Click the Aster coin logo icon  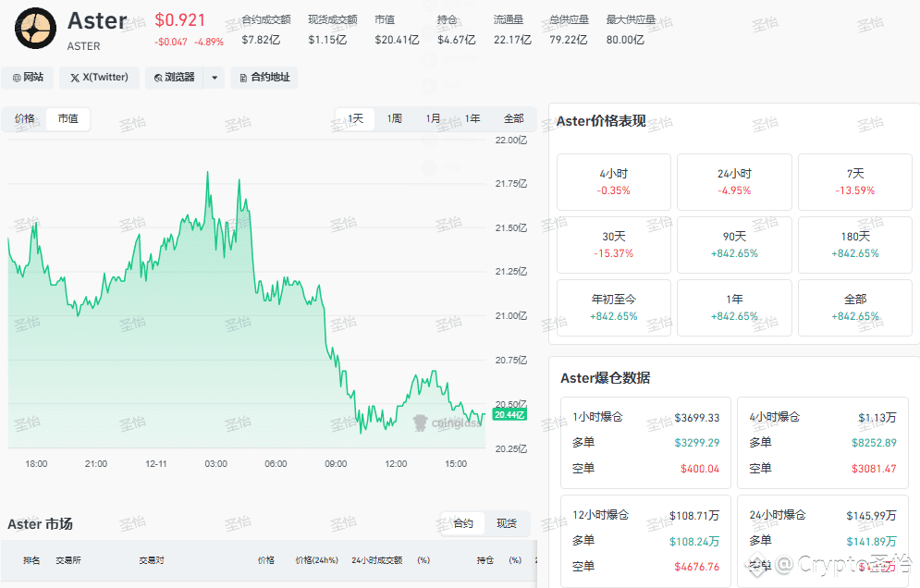[34, 28]
